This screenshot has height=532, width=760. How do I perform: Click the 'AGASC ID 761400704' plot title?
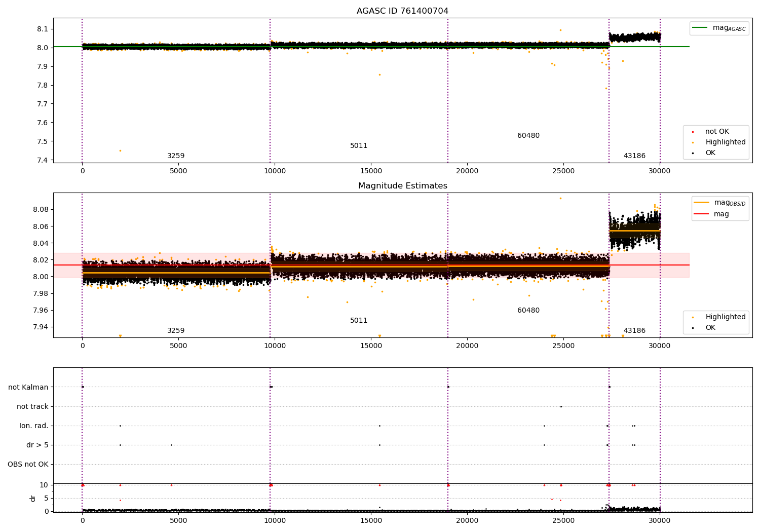pos(402,11)
